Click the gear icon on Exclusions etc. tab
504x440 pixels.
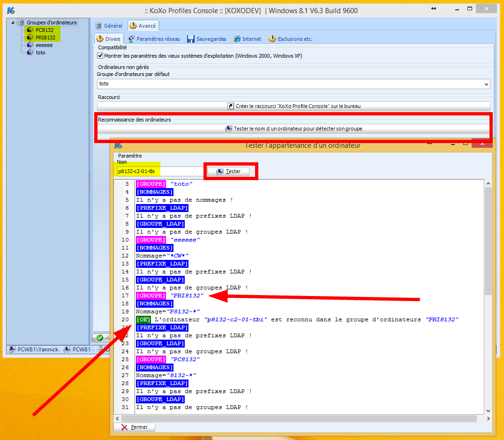coord(272,39)
